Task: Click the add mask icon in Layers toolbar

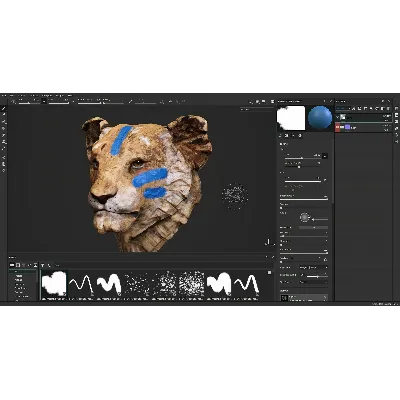Action: (x=360, y=109)
